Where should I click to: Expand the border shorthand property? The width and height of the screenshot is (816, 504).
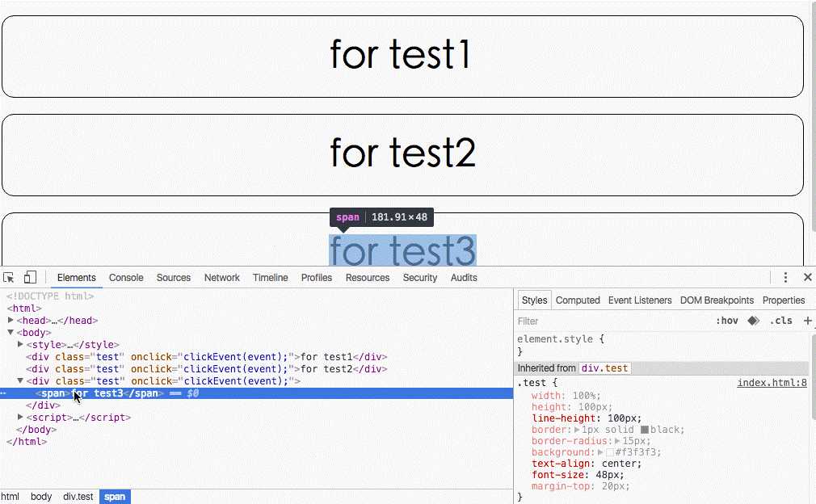577,430
